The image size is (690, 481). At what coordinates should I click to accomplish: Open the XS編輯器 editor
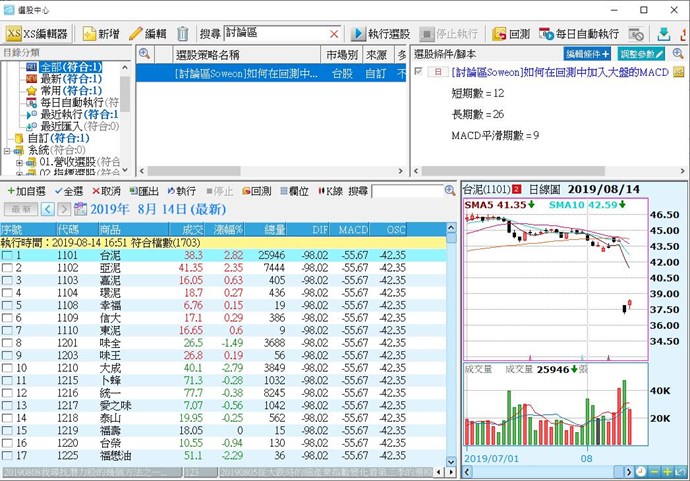[x=37, y=33]
